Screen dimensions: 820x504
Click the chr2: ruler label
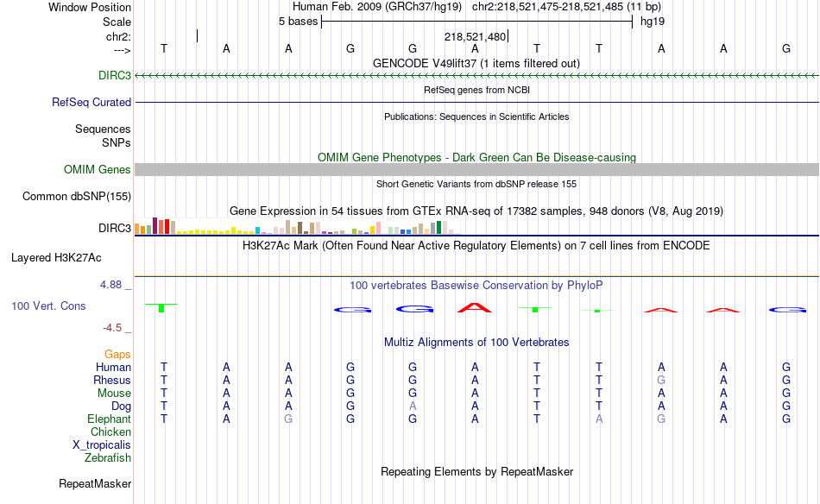[118, 36]
